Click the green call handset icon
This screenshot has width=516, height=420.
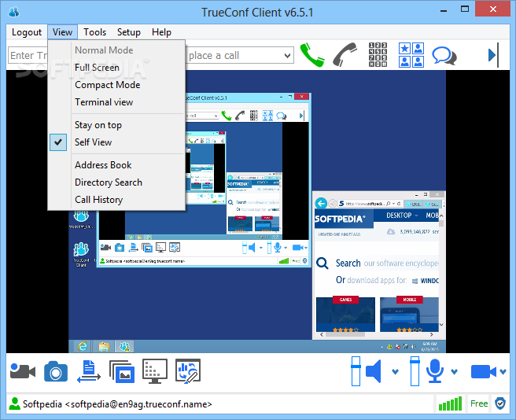click(312, 55)
